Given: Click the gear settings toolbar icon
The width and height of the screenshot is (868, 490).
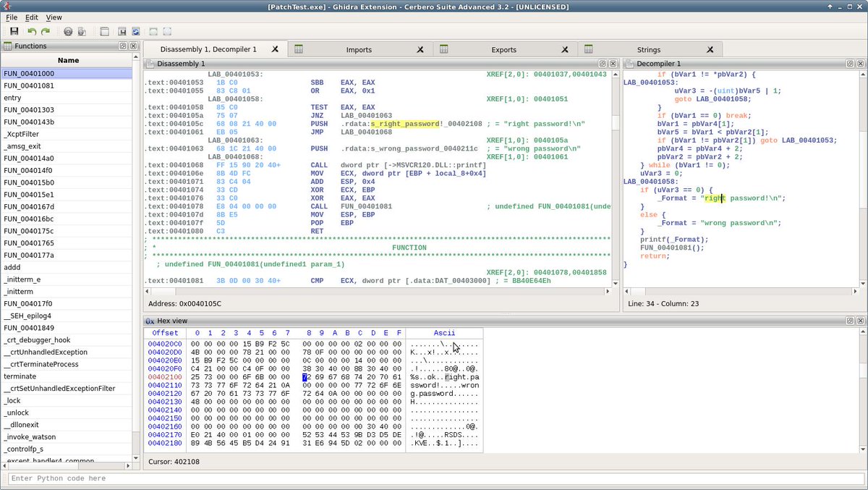Looking at the screenshot, I should click(68, 32).
